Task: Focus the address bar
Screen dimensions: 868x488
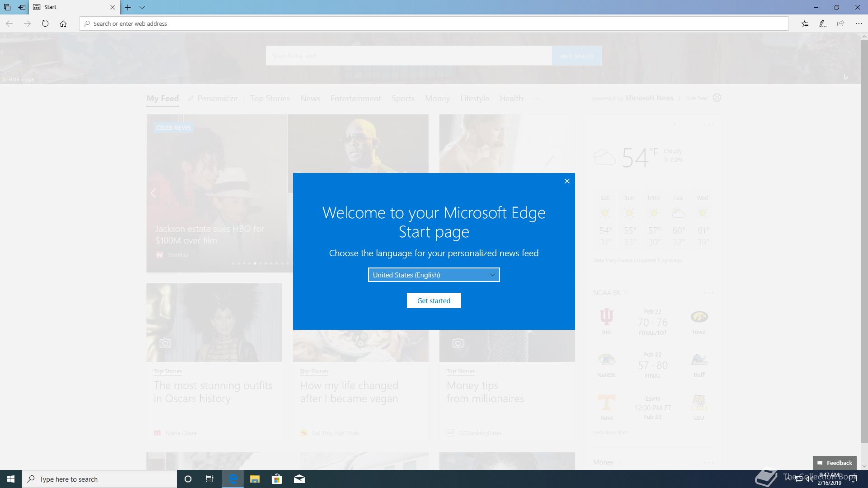Action: coord(434,23)
